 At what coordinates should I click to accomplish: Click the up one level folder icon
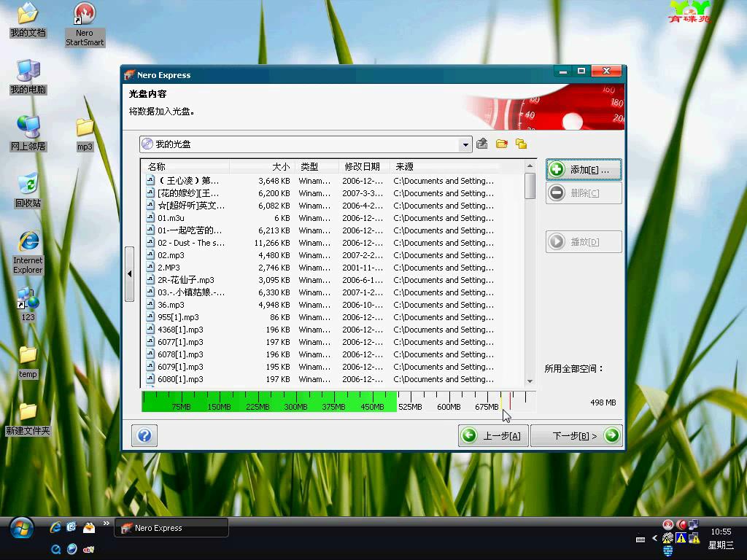click(481, 144)
